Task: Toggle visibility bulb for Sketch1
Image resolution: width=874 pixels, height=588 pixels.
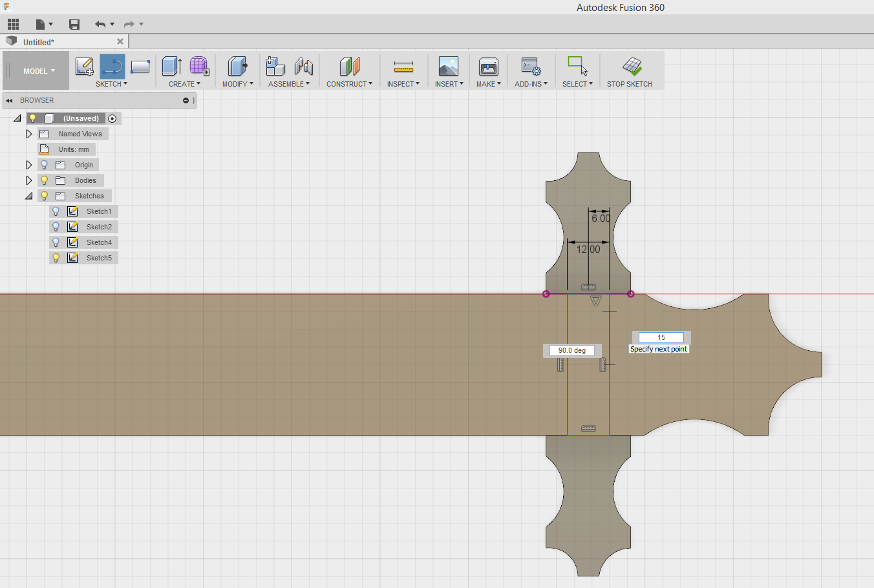Action: (56, 211)
